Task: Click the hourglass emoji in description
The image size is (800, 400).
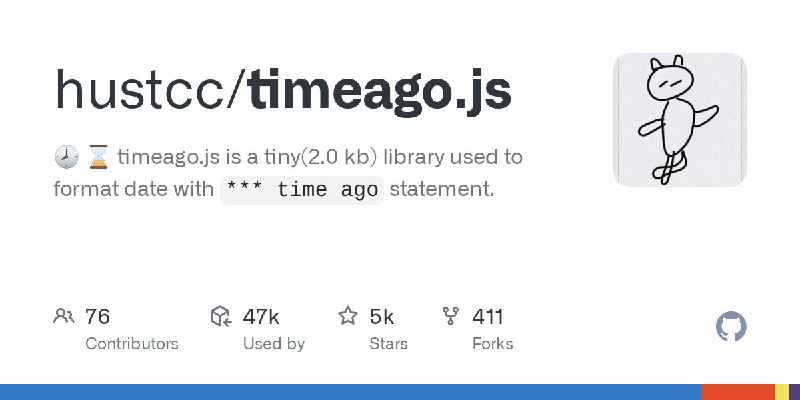Action: click(x=98, y=157)
